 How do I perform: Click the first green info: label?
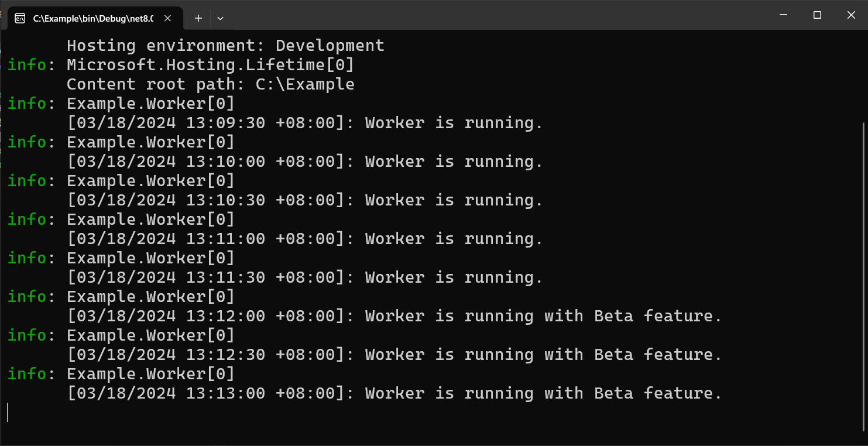click(x=26, y=64)
